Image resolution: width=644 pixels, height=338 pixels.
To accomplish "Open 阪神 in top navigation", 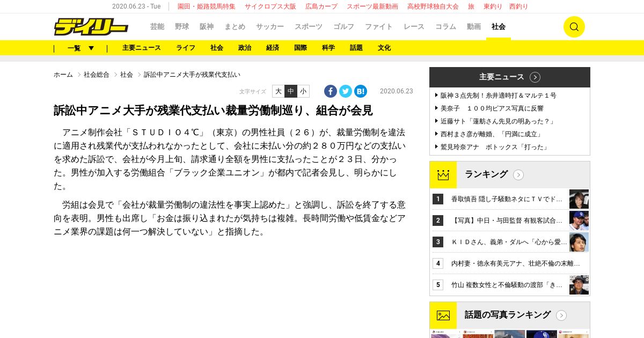I will 207,27.
